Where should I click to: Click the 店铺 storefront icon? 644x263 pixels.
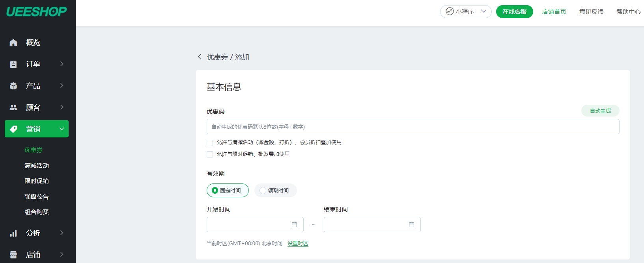[x=13, y=255]
